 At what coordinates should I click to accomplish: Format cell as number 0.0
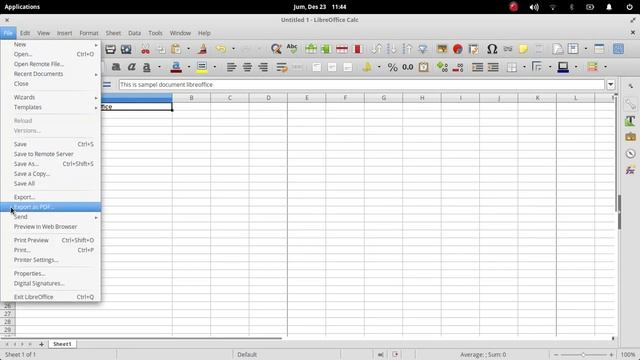[x=408, y=67]
